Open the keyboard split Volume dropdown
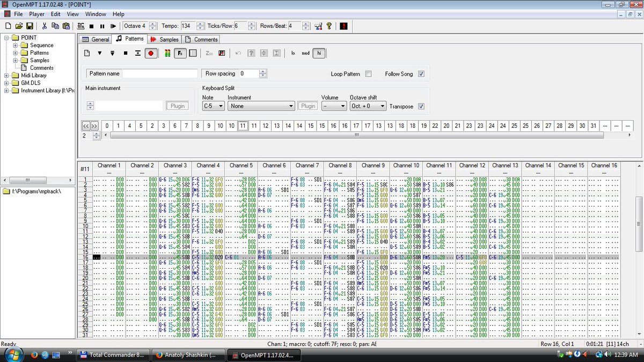The width and height of the screenshot is (644, 362). click(334, 106)
